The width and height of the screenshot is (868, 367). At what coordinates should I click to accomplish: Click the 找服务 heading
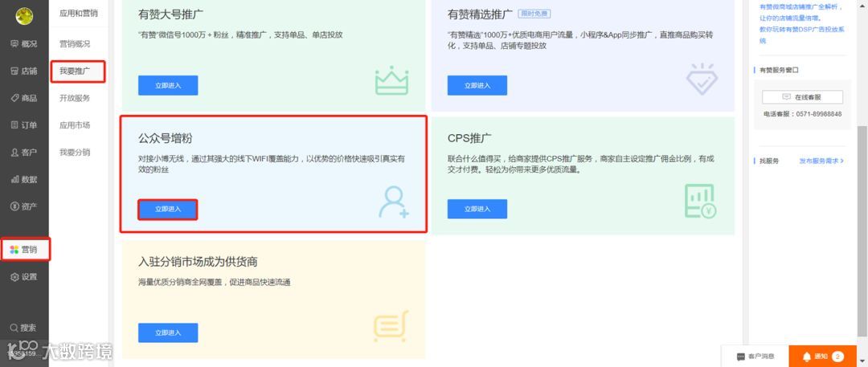(769, 161)
